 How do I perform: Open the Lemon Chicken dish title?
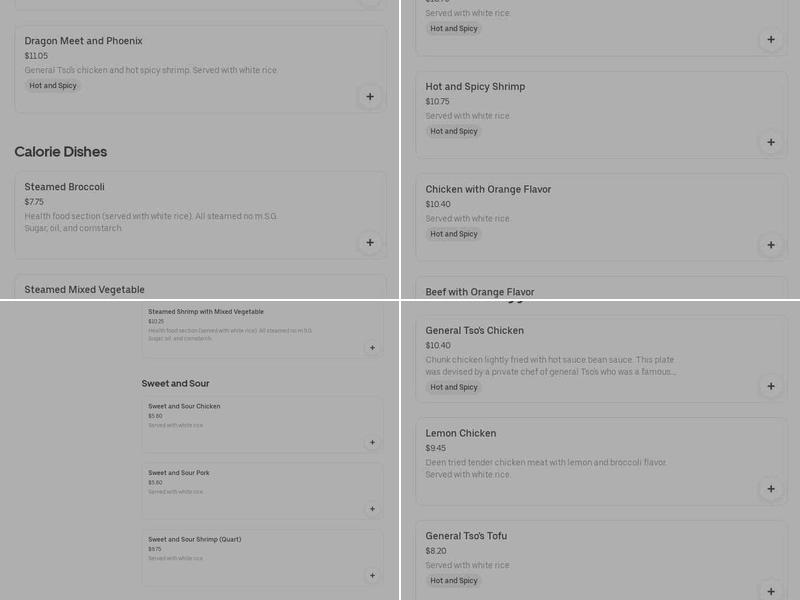tap(461, 434)
